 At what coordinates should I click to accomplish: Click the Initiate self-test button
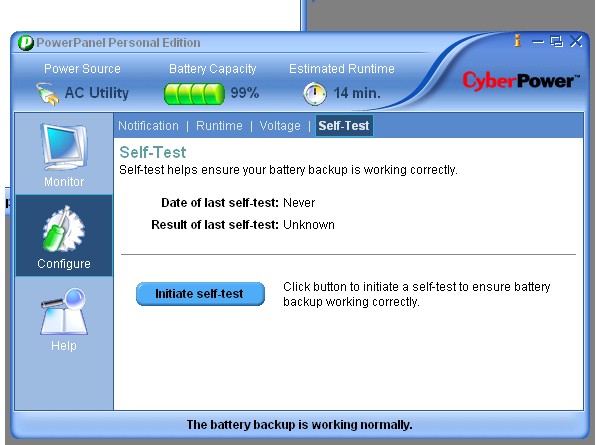[200, 294]
